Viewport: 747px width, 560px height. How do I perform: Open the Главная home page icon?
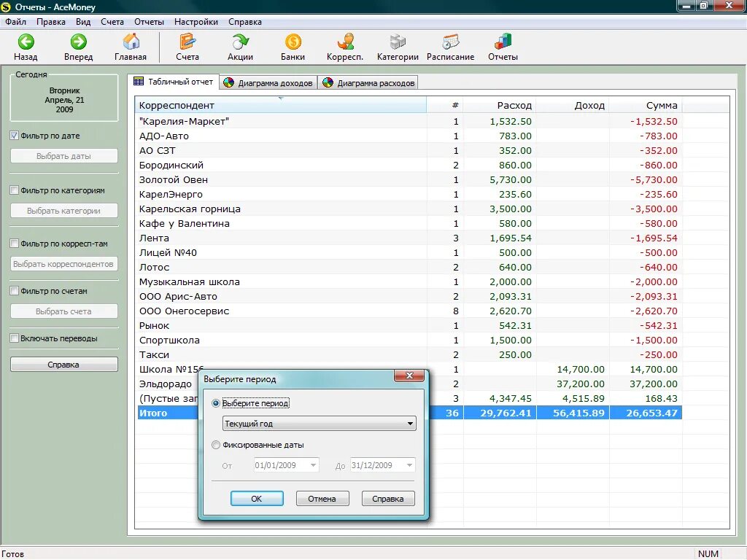pyautogui.click(x=131, y=42)
